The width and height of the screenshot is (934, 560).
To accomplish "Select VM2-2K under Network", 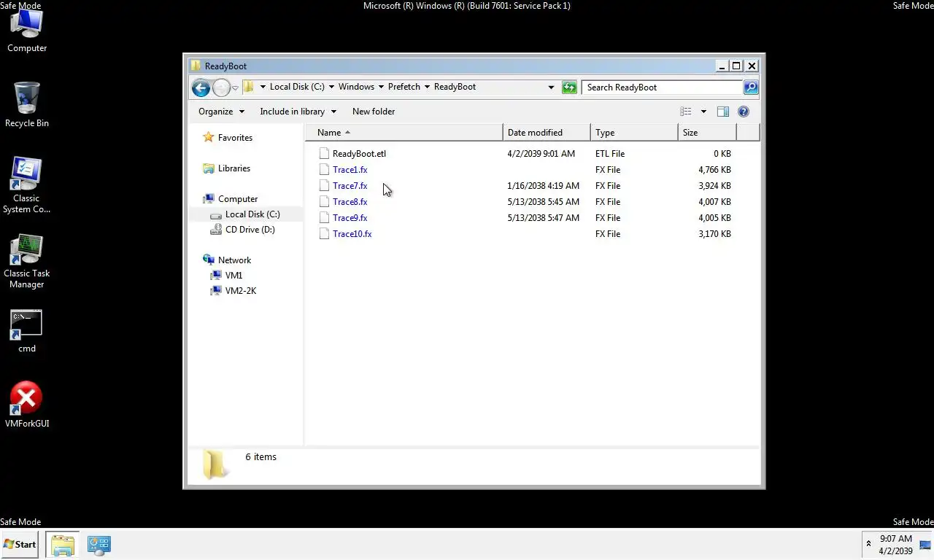I will pyautogui.click(x=241, y=291).
